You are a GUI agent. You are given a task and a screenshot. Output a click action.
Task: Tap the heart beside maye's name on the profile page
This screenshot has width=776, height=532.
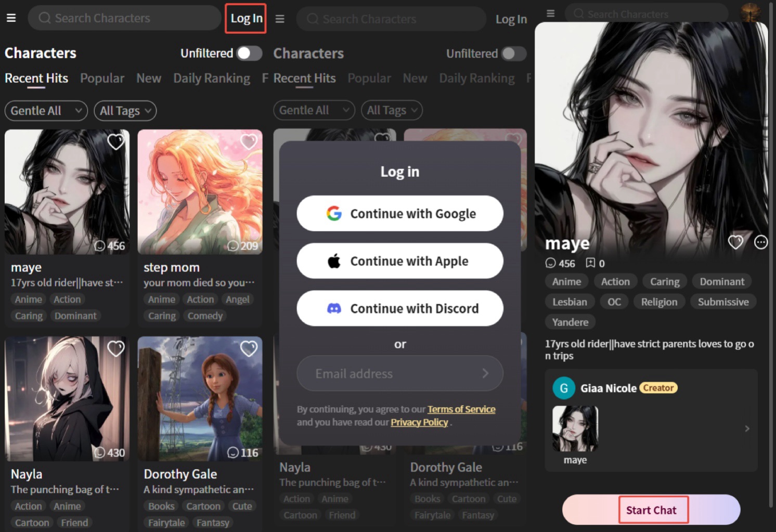point(735,242)
